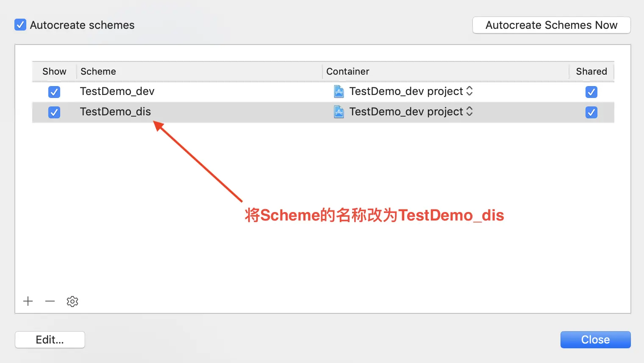This screenshot has height=363, width=644.
Task: Uncheck Show for TestDemo_dis scheme
Action: [54, 112]
